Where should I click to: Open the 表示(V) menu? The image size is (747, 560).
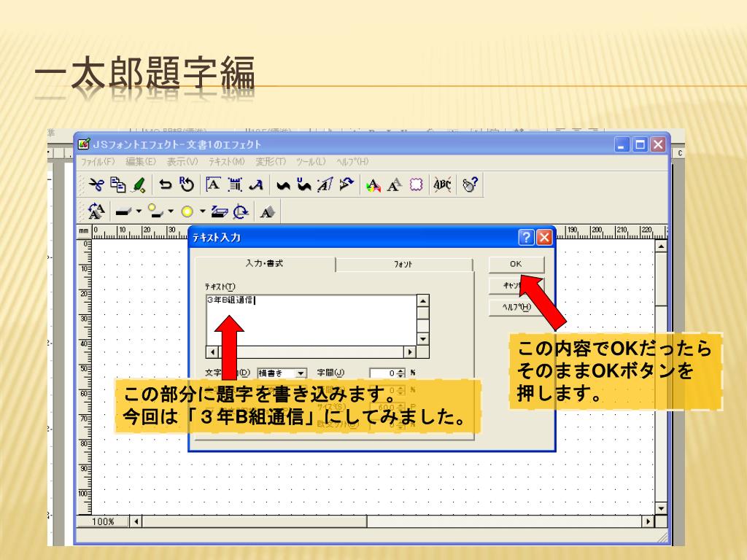tap(182, 161)
